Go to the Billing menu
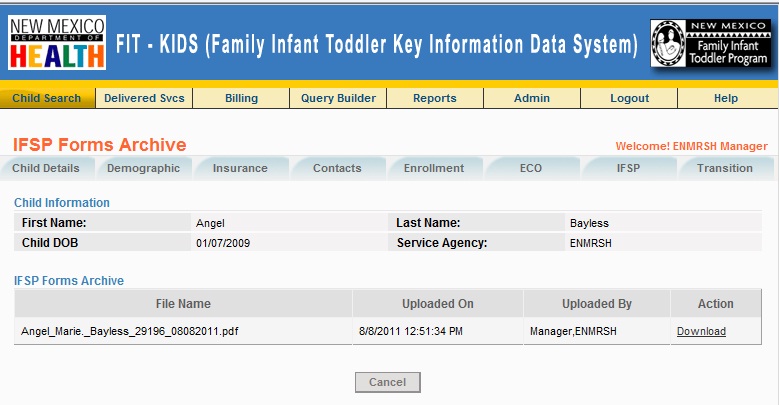Screen dimensions: 779x405 click(x=241, y=98)
